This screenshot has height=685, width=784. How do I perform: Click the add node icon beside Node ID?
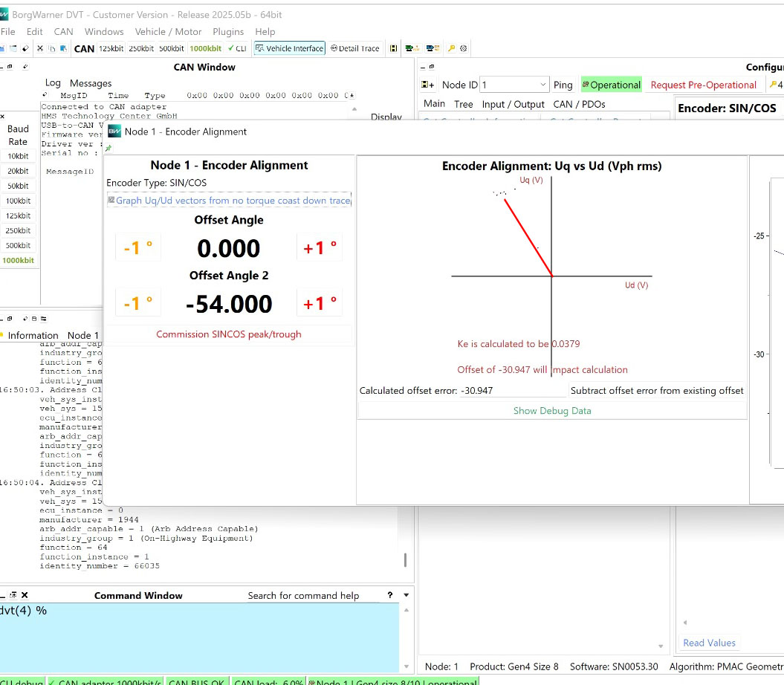[x=428, y=85]
